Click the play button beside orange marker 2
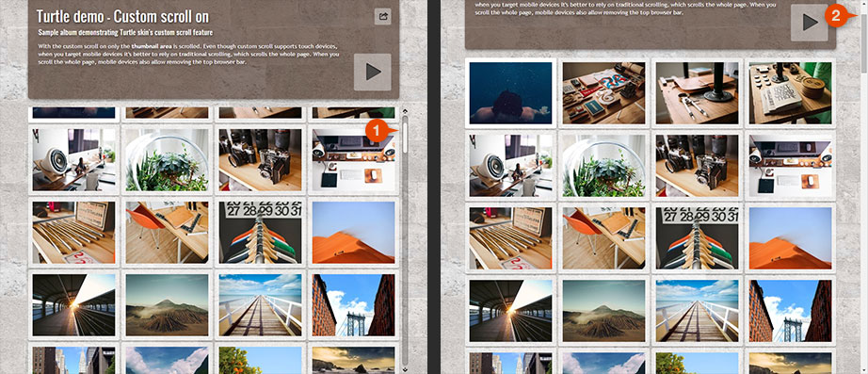The width and height of the screenshot is (868, 374). point(810,23)
